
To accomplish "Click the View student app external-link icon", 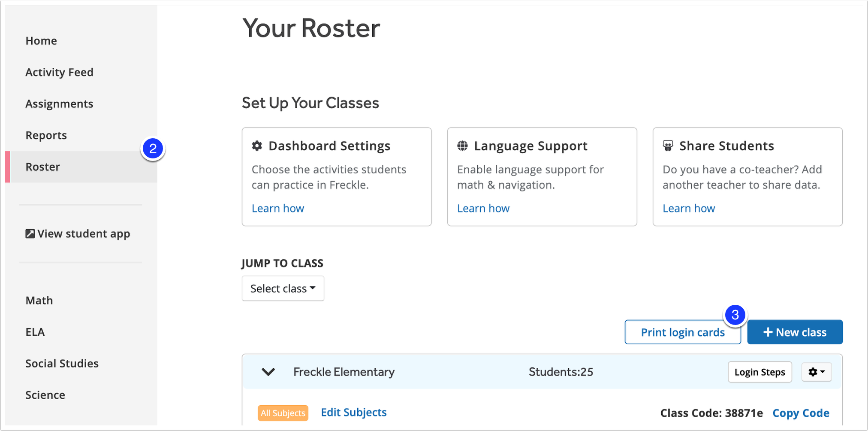I will coord(30,234).
